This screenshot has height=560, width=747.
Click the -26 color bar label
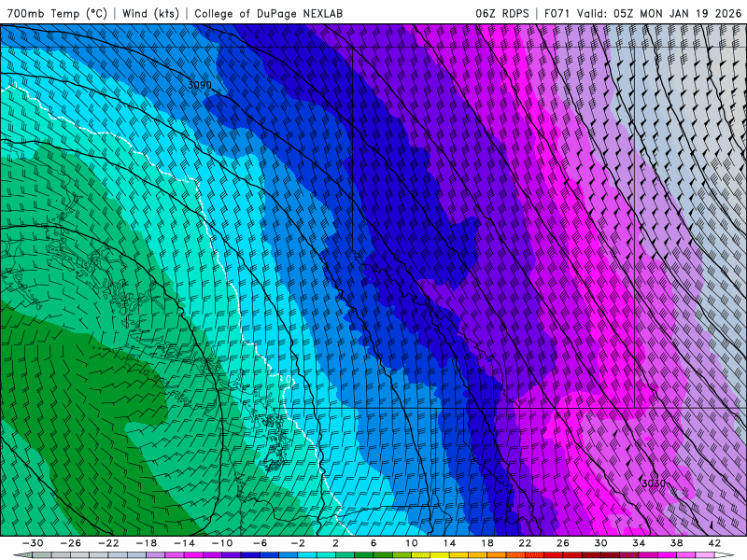(71, 543)
